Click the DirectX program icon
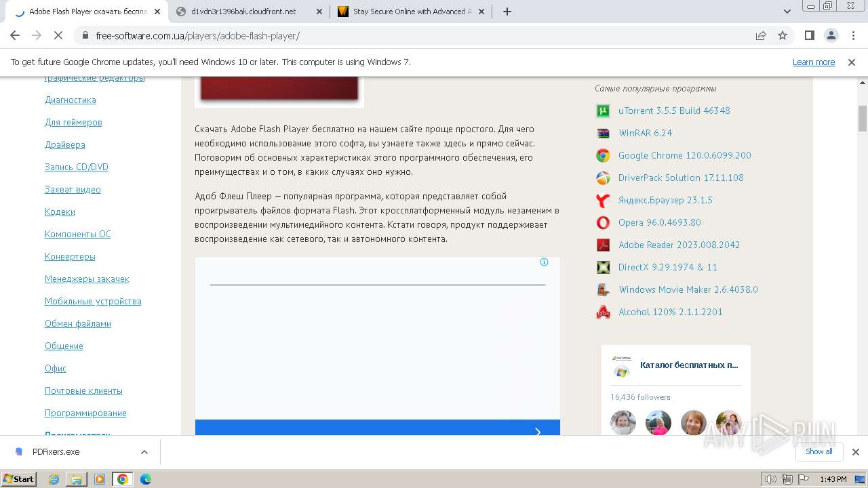Viewport: 868px width, 488px height. point(603,268)
